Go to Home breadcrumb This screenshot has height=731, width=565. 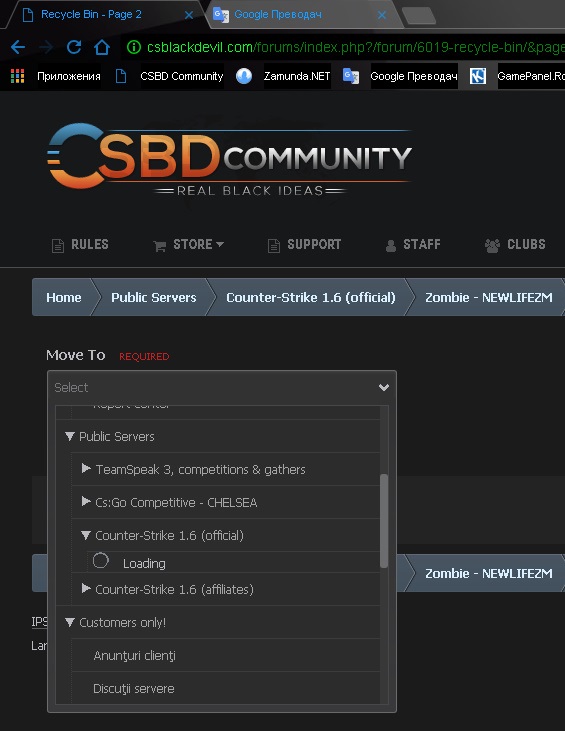click(63, 297)
